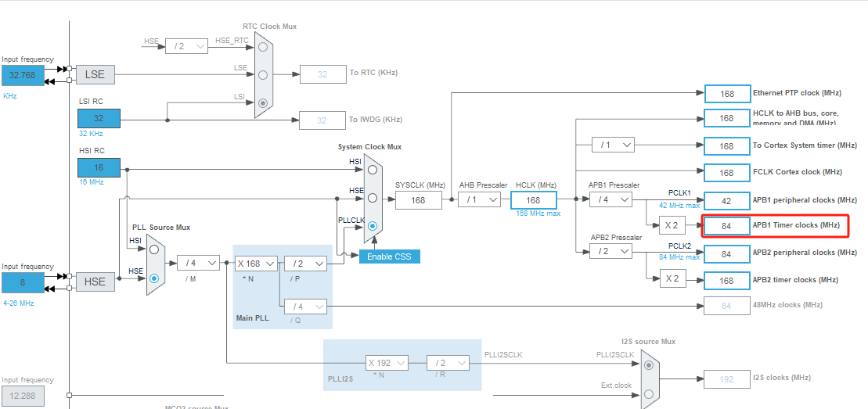The image size is (868, 409).
Task: Click the Ethernet PTP clock value field
Action: point(727,94)
